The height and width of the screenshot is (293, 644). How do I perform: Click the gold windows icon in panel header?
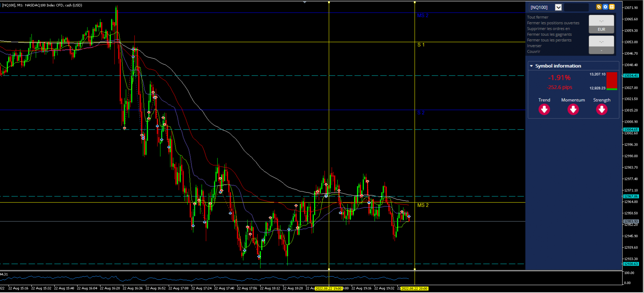pyautogui.click(x=599, y=7)
